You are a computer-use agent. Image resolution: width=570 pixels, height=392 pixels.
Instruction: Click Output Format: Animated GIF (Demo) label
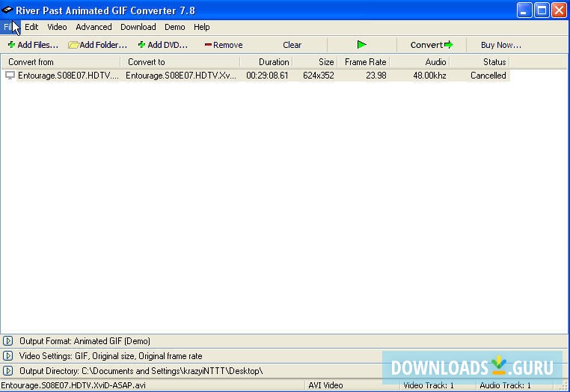[85, 341]
